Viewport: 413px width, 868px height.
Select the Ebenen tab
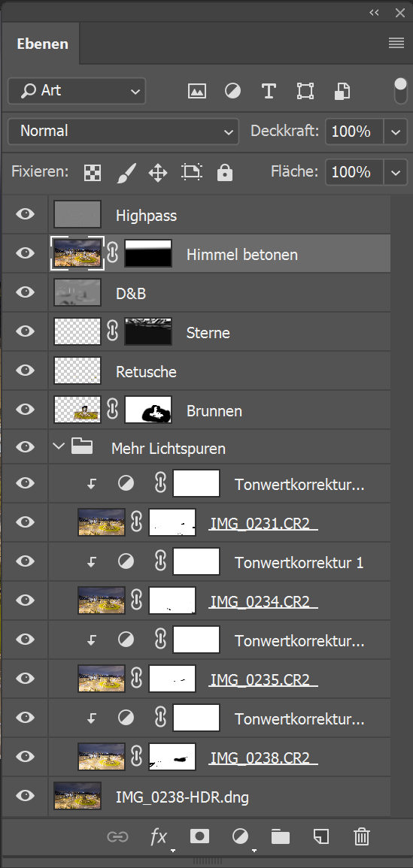[x=42, y=44]
